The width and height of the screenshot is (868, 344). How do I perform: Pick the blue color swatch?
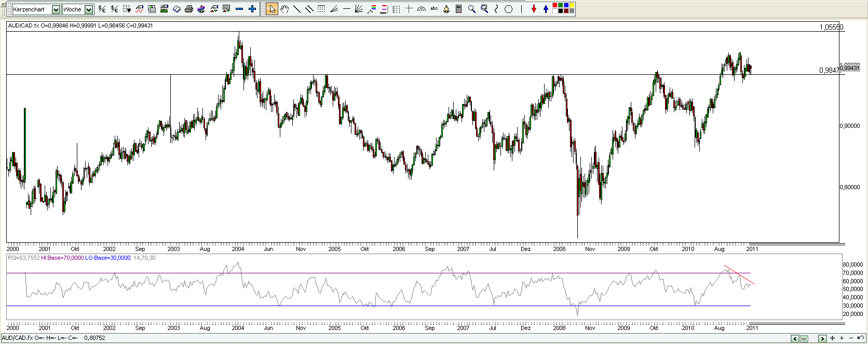tap(566, 5)
